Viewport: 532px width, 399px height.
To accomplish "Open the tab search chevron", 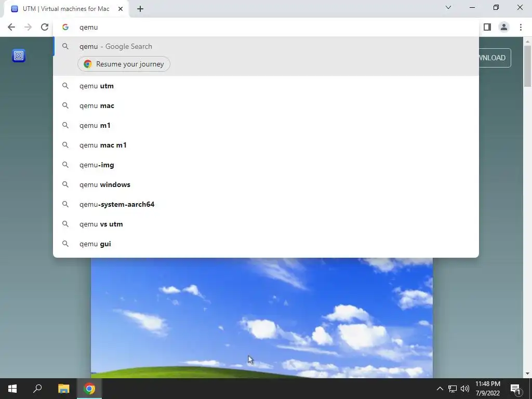I will pyautogui.click(x=448, y=7).
